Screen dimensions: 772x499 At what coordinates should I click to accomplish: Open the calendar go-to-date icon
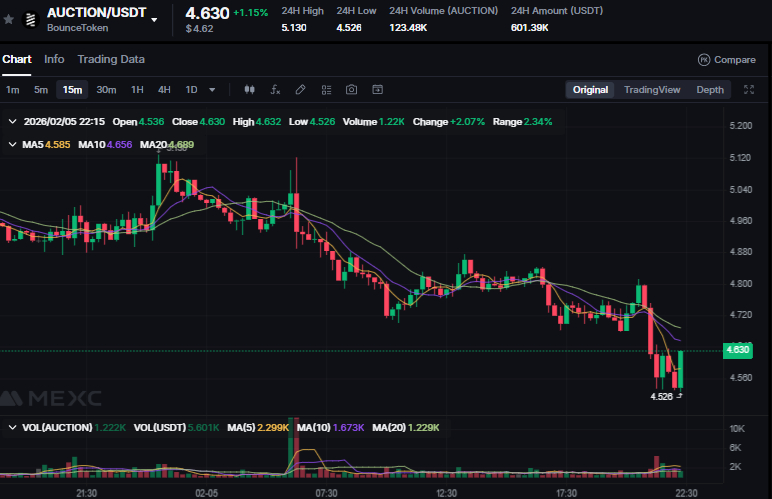point(378,90)
